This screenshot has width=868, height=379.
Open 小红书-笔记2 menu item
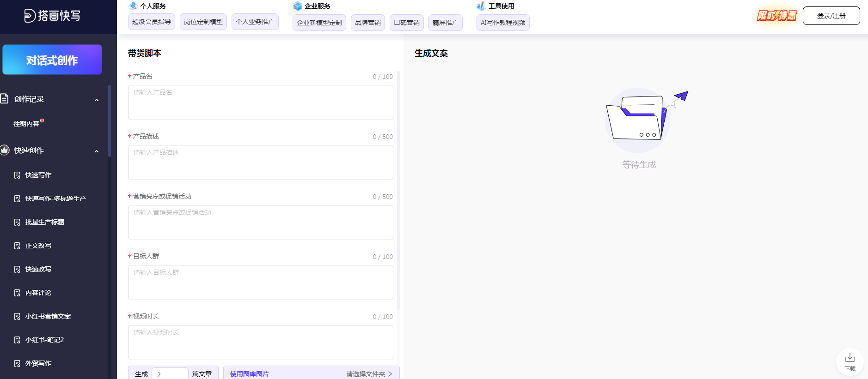(x=45, y=340)
